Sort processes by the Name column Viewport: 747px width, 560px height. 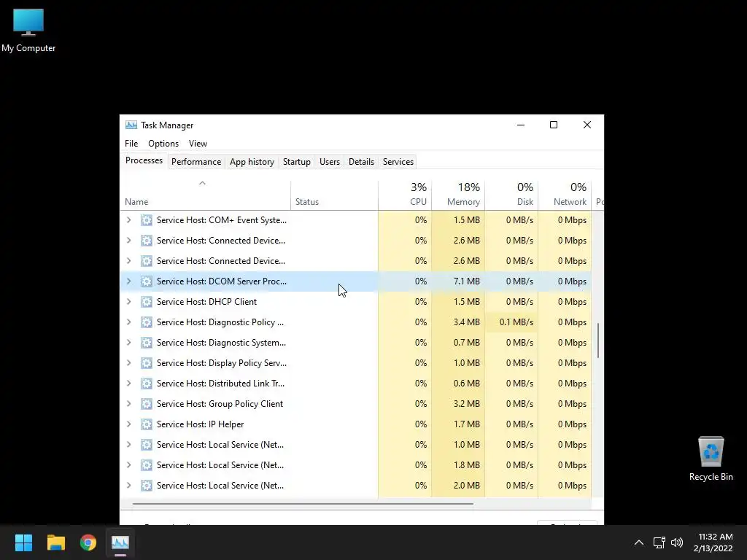(205, 195)
